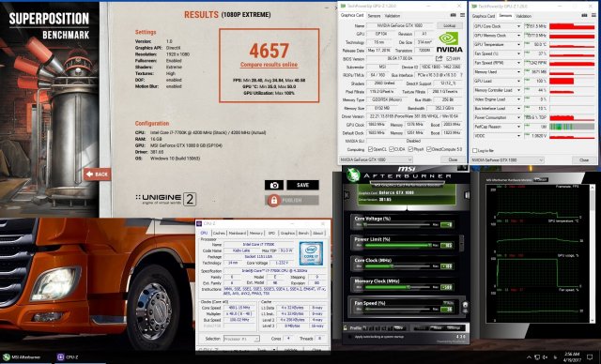Click the Core Clock value field in Afterburner
This screenshot has width=601, height=364.
447,266
